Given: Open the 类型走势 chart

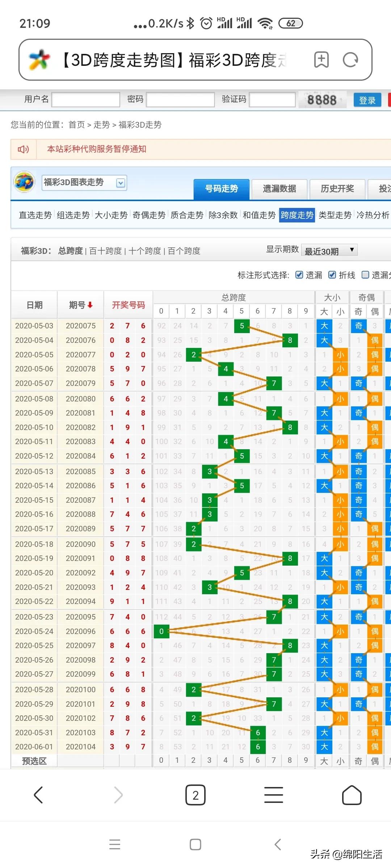Looking at the screenshot, I should click(x=335, y=215).
